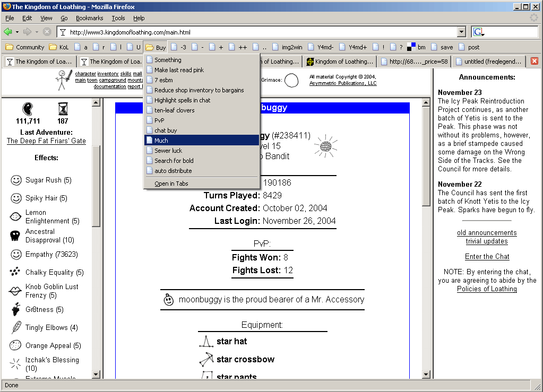The width and height of the screenshot is (543, 392).
Task: Click the Gr8tness grapes icon
Action: 16,309
